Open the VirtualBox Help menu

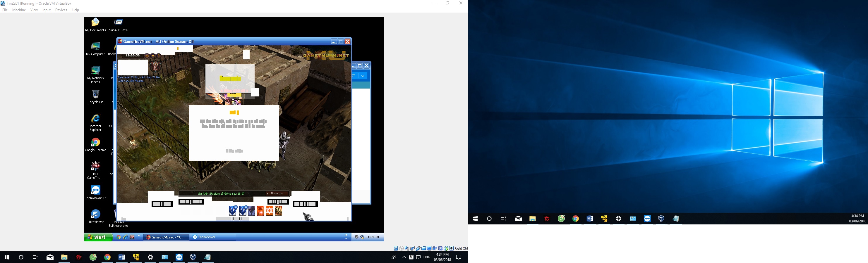76,10
